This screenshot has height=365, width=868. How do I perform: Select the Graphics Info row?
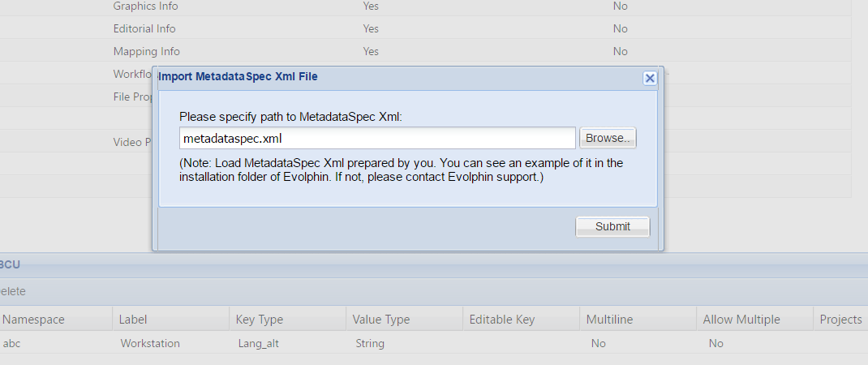[425, 6]
